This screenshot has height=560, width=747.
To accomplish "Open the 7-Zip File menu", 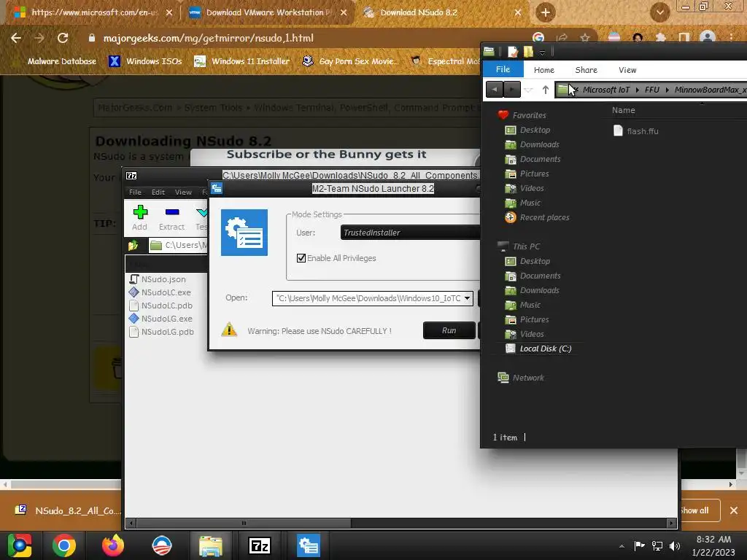I will [x=135, y=192].
